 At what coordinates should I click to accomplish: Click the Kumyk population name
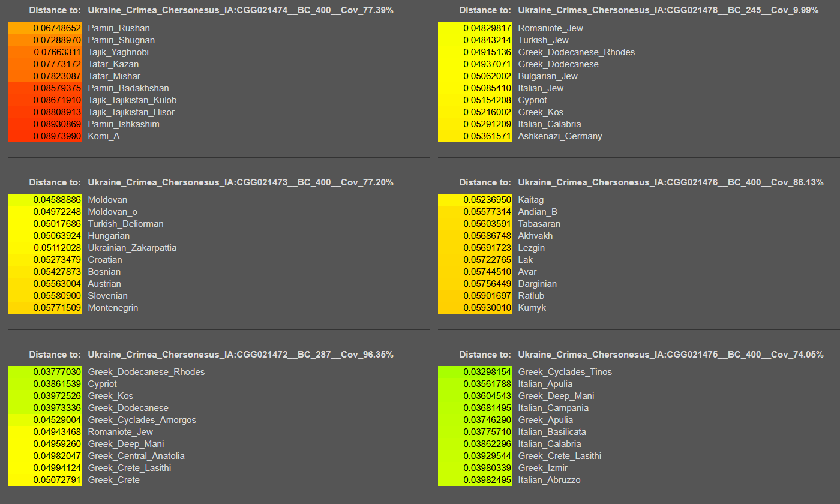coord(532,308)
